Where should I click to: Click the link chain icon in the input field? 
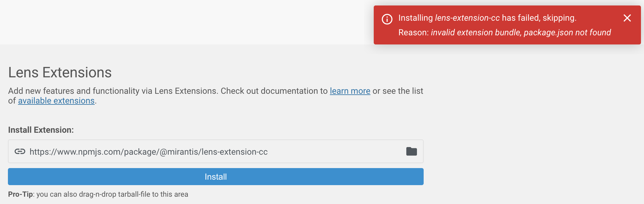pyautogui.click(x=20, y=151)
